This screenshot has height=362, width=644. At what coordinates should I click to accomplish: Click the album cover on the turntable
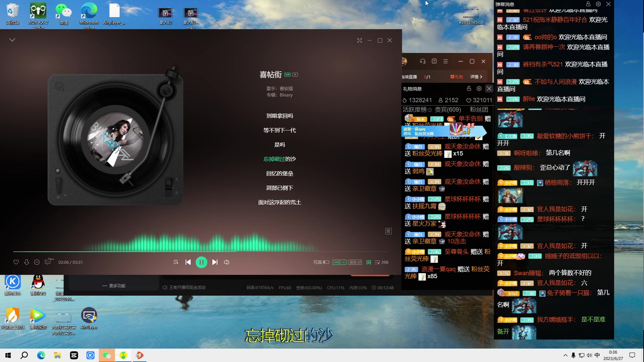tap(115, 139)
